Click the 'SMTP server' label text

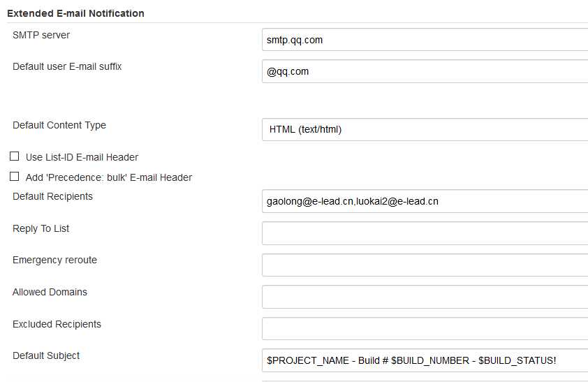[41, 35]
